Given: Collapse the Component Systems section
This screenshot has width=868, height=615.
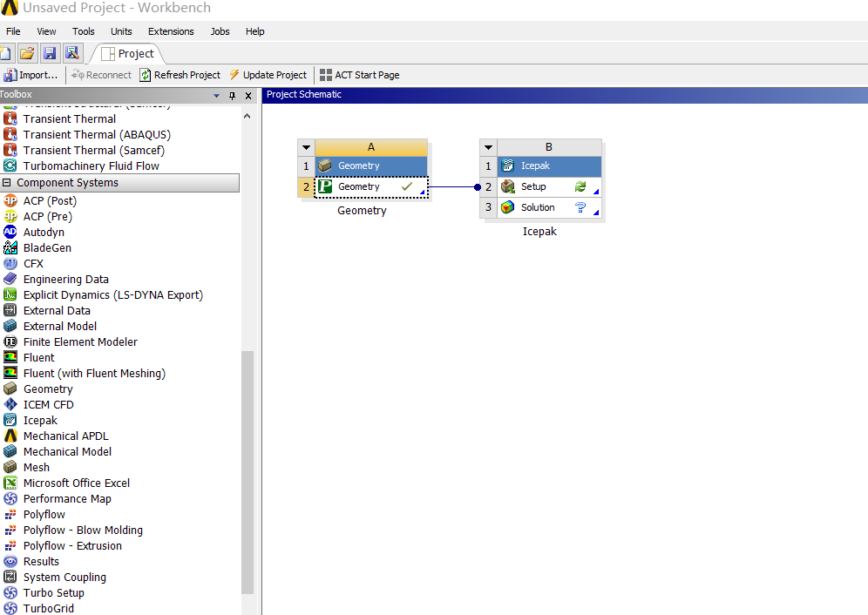Looking at the screenshot, I should tap(8, 183).
